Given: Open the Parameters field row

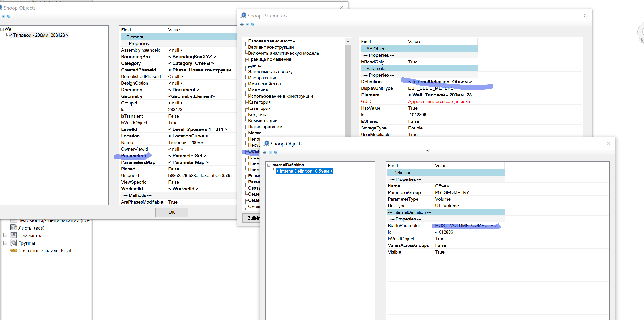Looking at the screenshot, I should click(x=134, y=156).
